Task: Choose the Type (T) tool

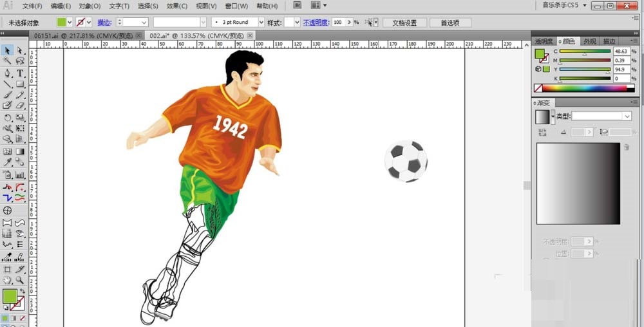Action: pyautogui.click(x=20, y=73)
